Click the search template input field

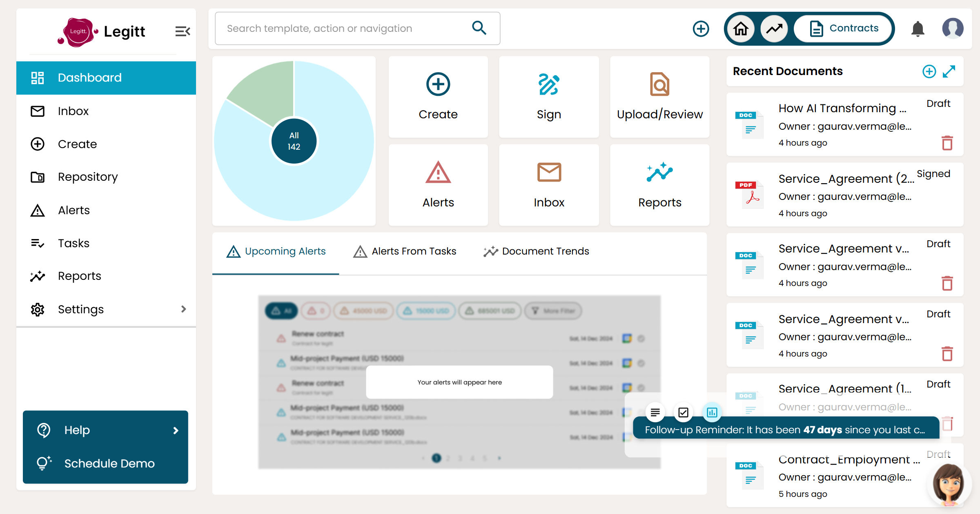click(357, 29)
